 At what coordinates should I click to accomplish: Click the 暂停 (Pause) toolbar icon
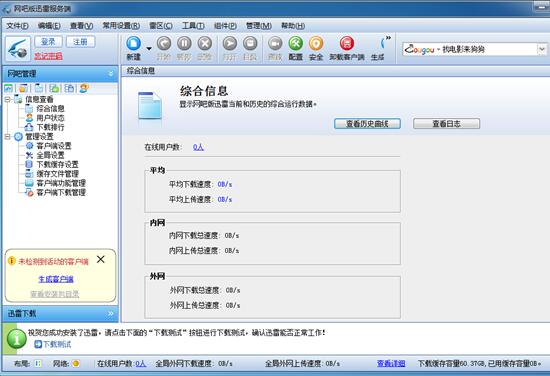pyautogui.click(x=184, y=44)
